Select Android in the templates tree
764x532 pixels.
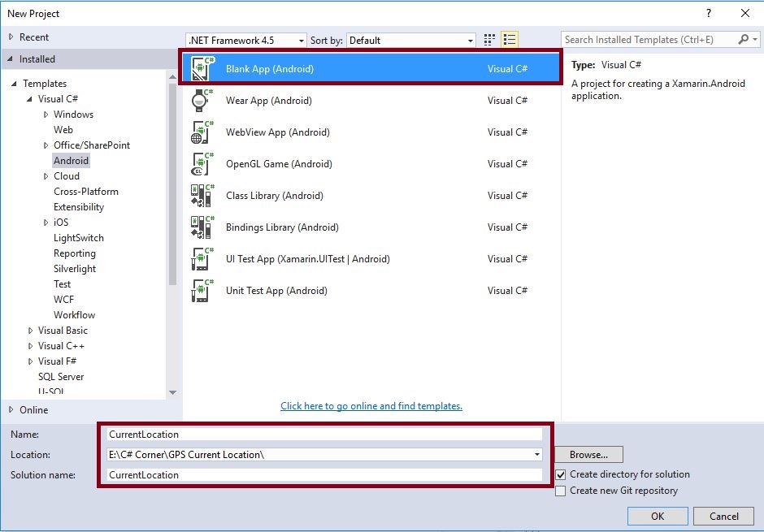tap(72, 161)
